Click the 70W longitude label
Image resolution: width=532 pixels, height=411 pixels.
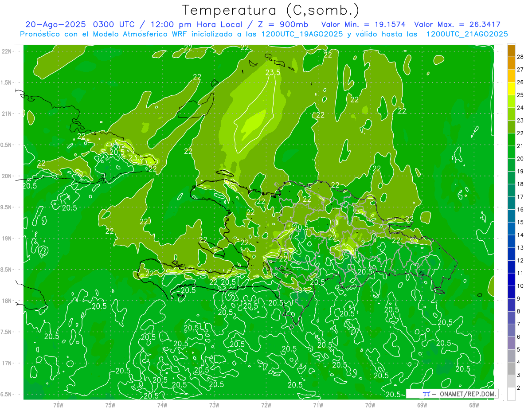[370, 405]
